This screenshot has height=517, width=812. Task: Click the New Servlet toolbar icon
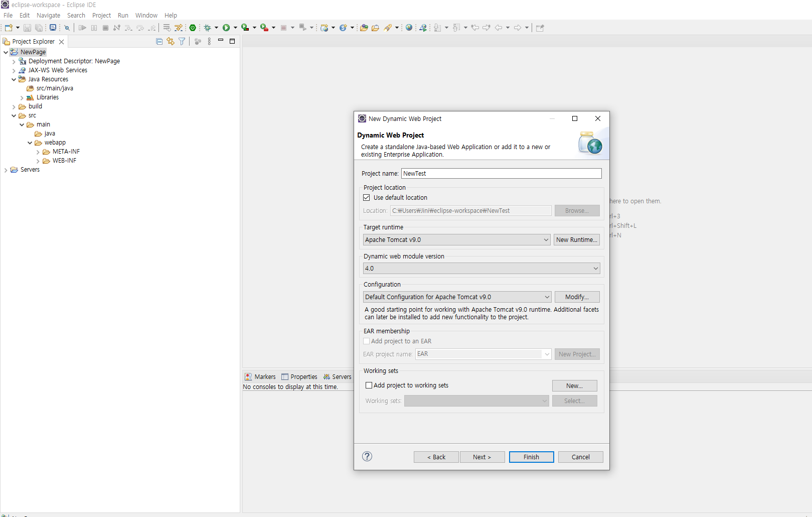click(344, 28)
